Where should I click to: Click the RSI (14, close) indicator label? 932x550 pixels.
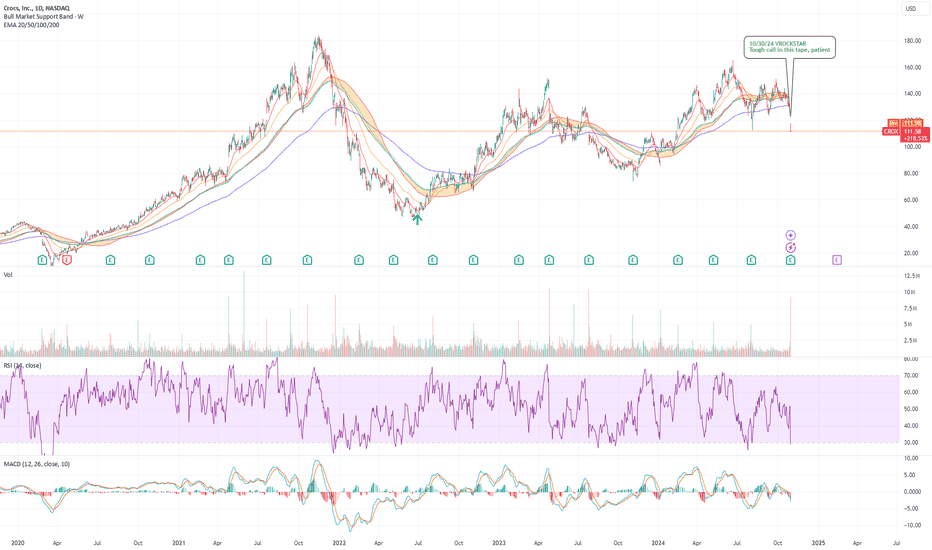23,366
